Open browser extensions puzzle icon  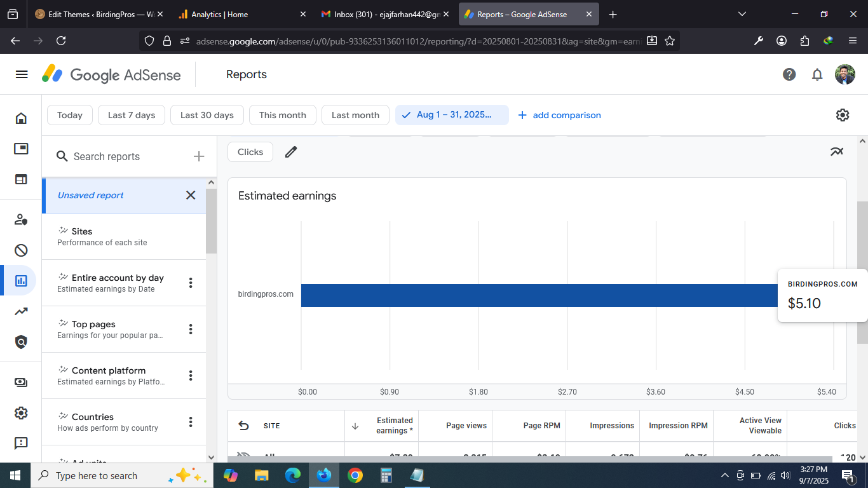click(x=804, y=41)
